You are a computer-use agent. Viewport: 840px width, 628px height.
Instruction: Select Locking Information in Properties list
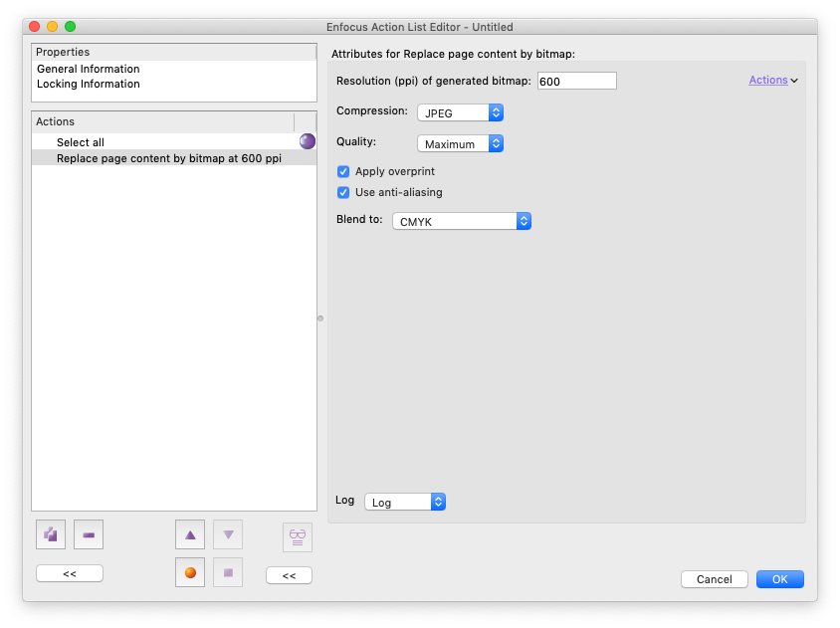click(x=88, y=84)
